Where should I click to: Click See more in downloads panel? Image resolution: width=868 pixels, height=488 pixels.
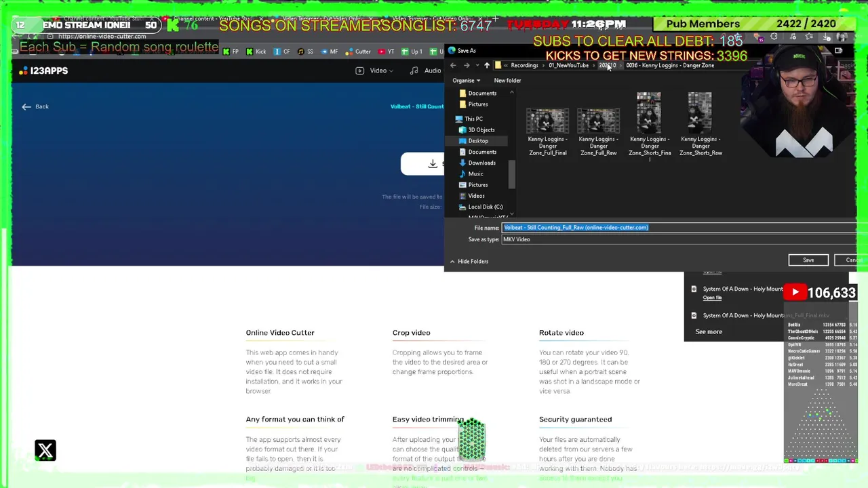pyautogui.click(x=709, y=332)
